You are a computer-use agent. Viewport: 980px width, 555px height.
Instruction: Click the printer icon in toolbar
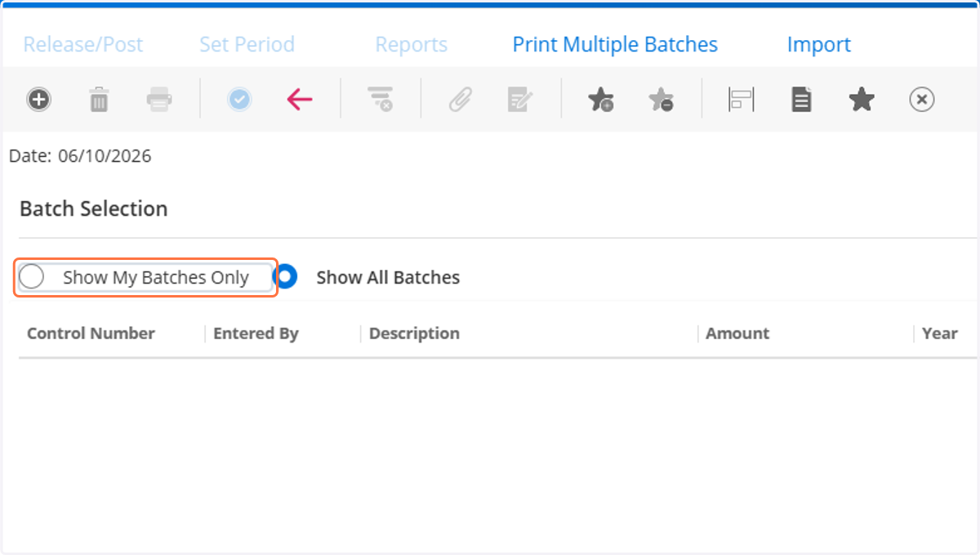tap(159, 100)
